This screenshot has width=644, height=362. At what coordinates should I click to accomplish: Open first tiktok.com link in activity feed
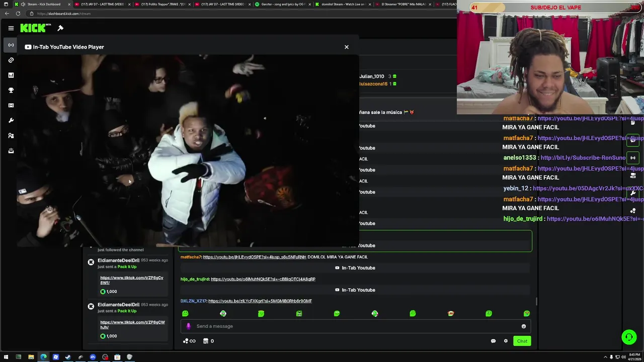(x=132, y=280)
